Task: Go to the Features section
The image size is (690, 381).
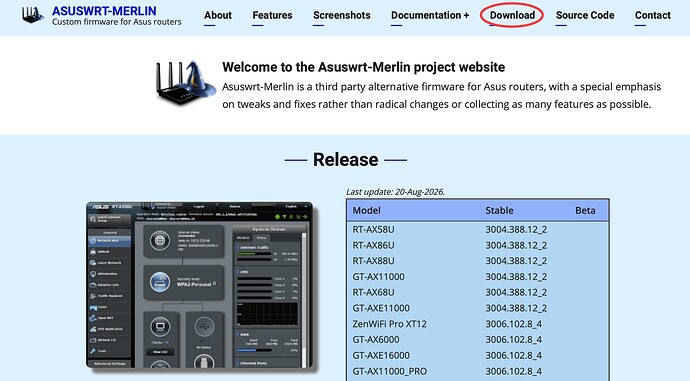Action: pos(272,15)
